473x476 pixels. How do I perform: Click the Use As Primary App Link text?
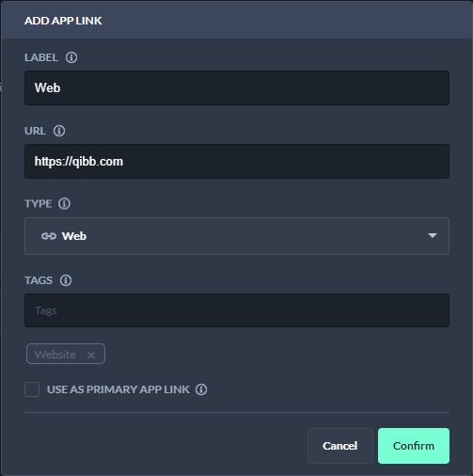(118, 389)
